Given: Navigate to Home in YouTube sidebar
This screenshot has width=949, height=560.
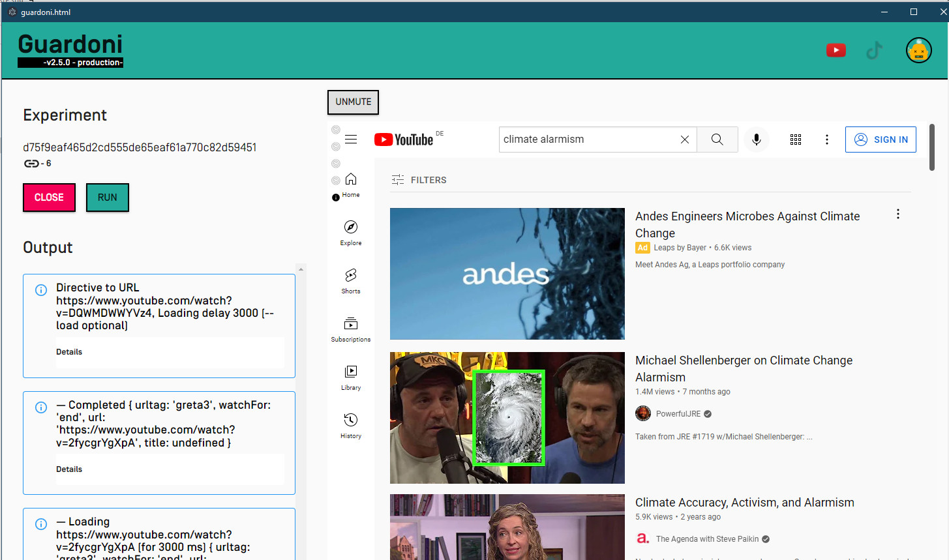Looking at the screenshot, I should coord(351,185).
